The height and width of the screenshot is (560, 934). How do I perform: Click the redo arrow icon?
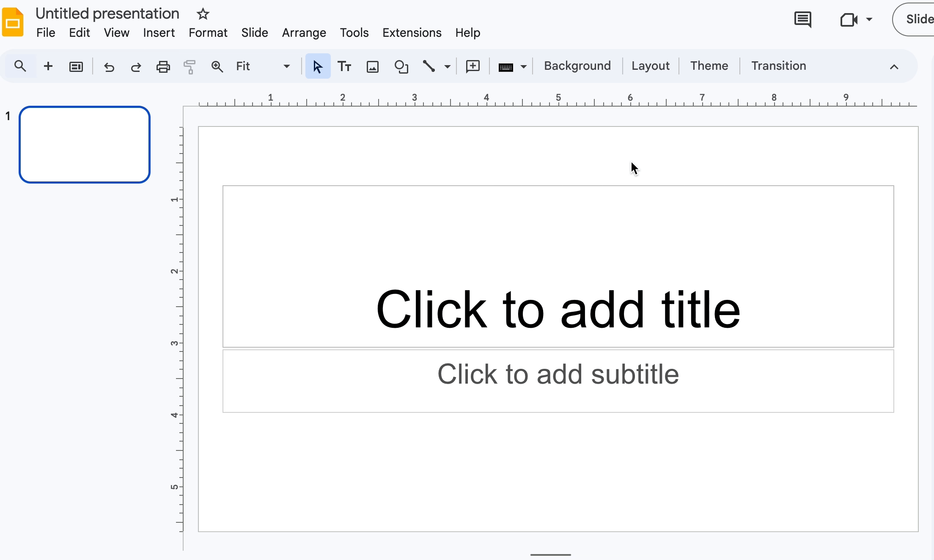tap(136, 67)
